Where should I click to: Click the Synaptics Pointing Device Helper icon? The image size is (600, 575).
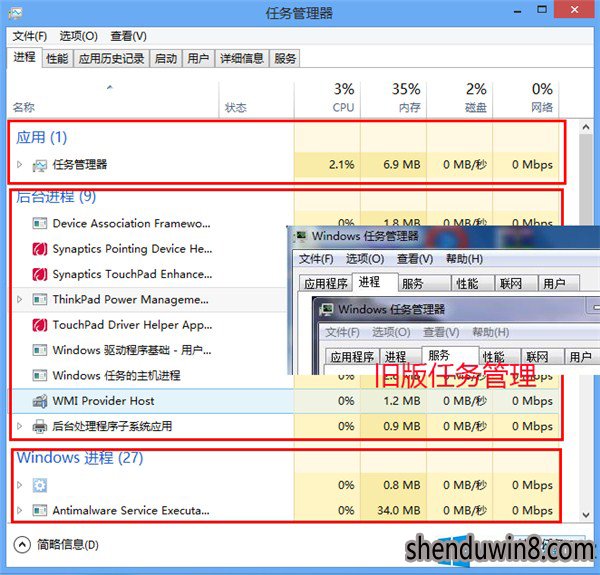point(40,249)
